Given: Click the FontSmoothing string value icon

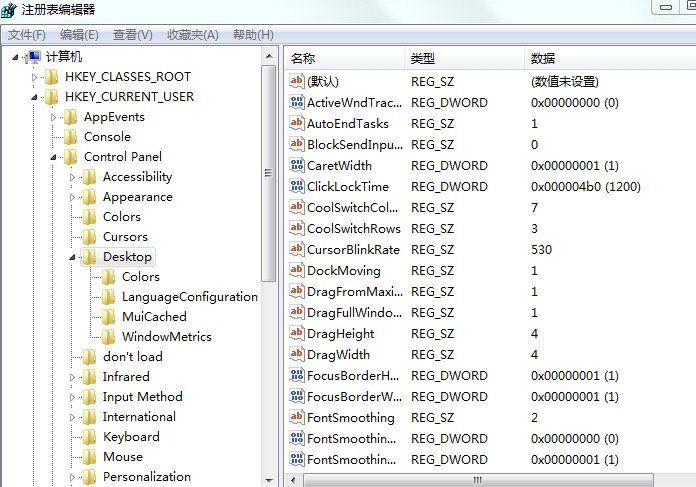Looking at the screenshot, I should pos(296,417).
